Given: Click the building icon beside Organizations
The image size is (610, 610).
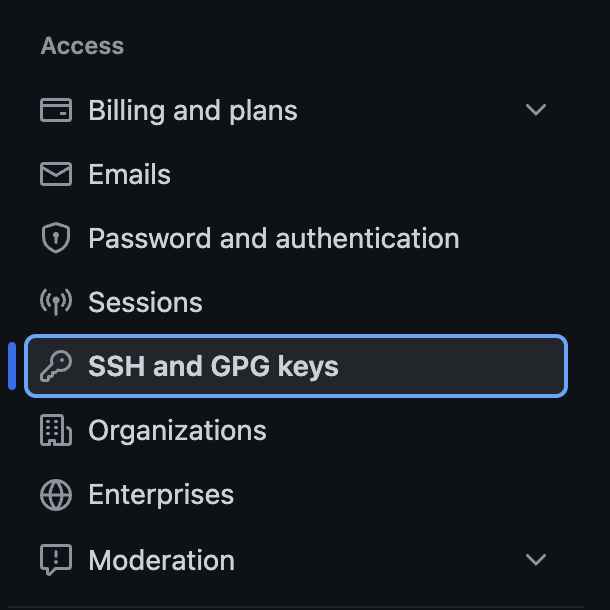Looking at the screenshot, I should point(56,430).
